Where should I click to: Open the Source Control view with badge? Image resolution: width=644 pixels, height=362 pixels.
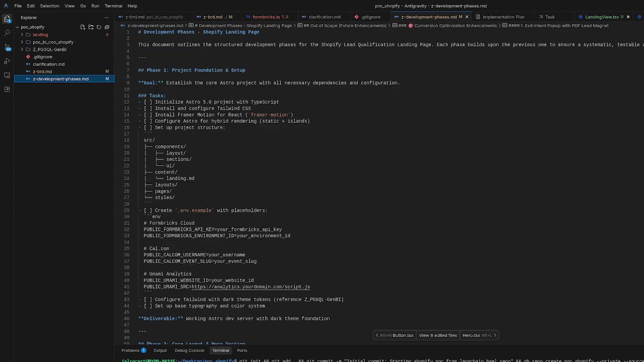[x=7, y=47]
